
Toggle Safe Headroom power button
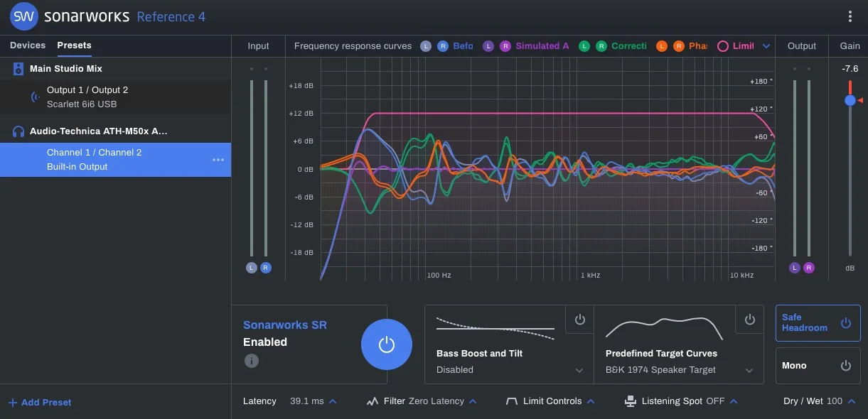coord(846,323)
